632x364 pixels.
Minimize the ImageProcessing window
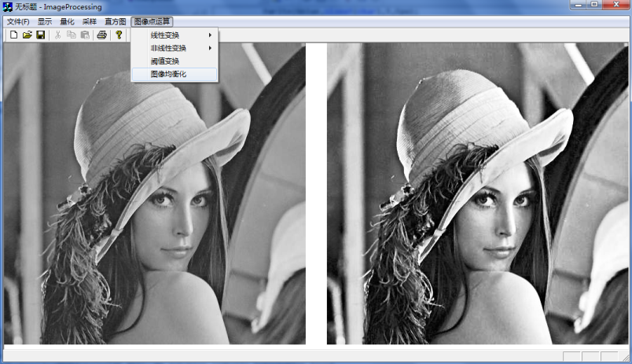click(579, 5)
